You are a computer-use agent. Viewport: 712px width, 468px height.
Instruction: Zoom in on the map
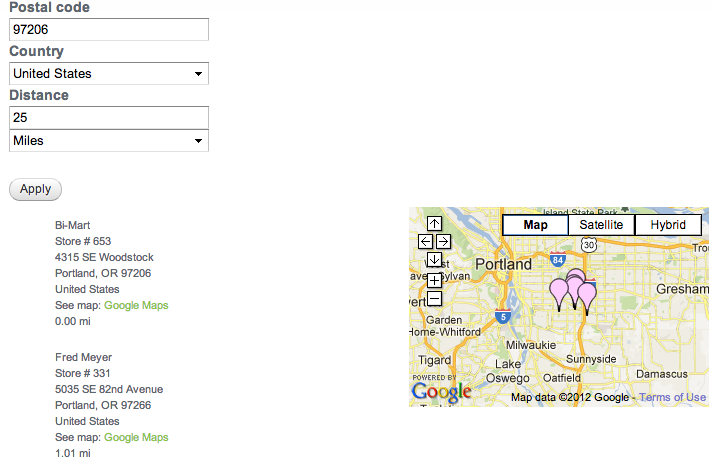pos(434,280)
